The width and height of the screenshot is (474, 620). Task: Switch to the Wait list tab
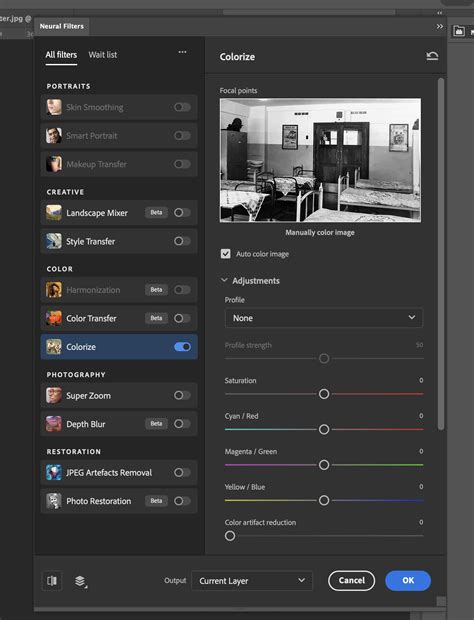(103, 55)
